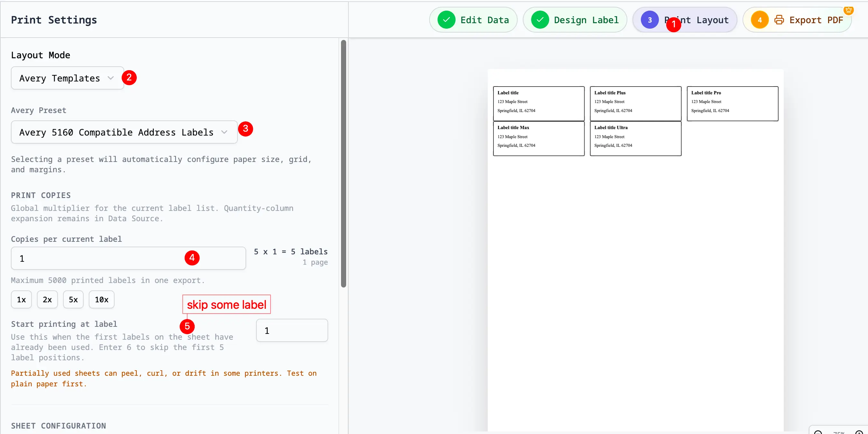The image size is (868, 434).
Task: Click the 'Copies per current label' label
Action: 66,239
